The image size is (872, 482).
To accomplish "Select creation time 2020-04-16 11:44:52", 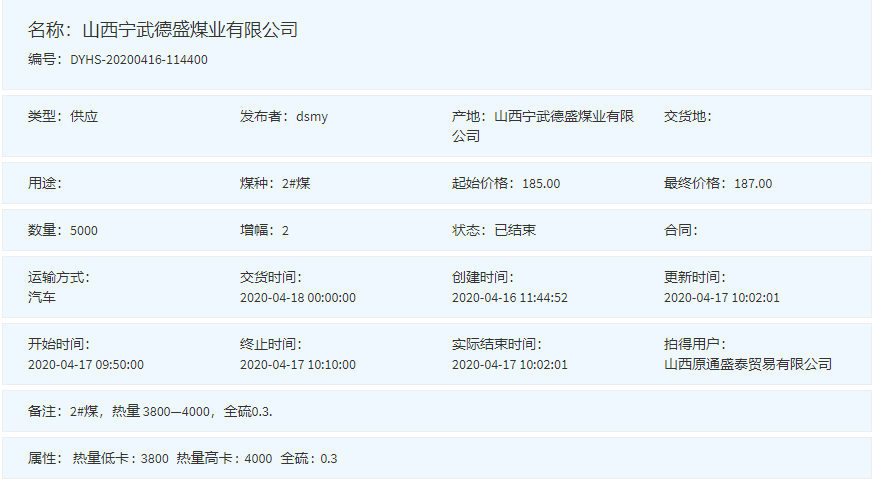I will point(510,298).
